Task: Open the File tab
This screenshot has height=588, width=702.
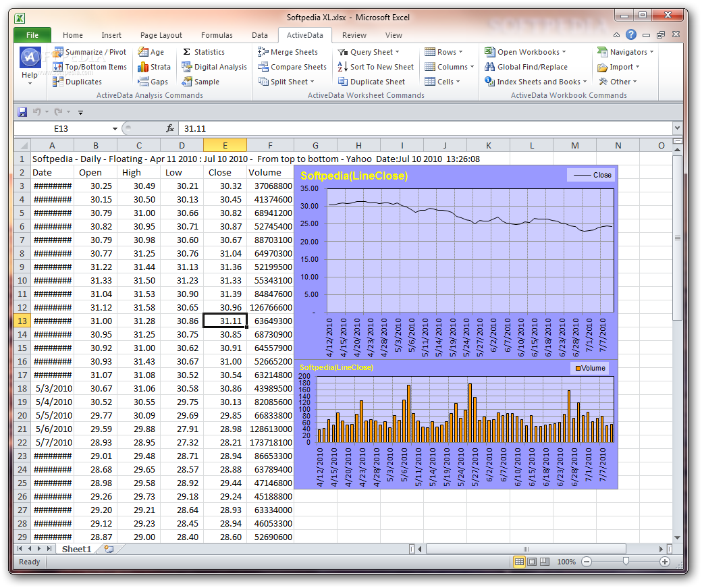Action: [32, 35]
